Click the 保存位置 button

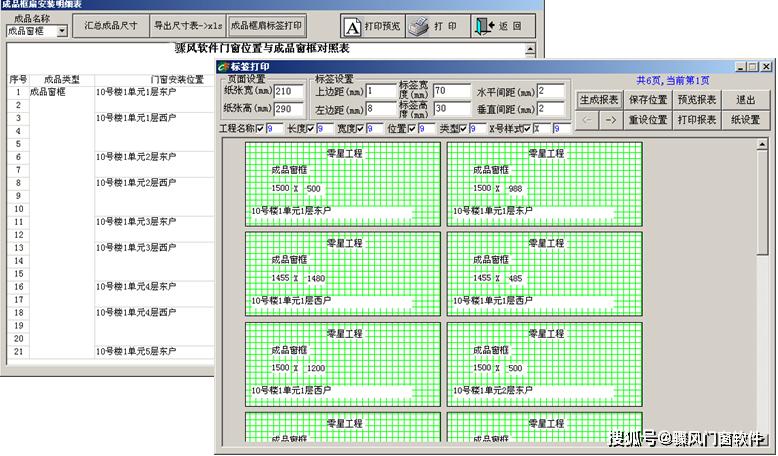coord(648,100)
